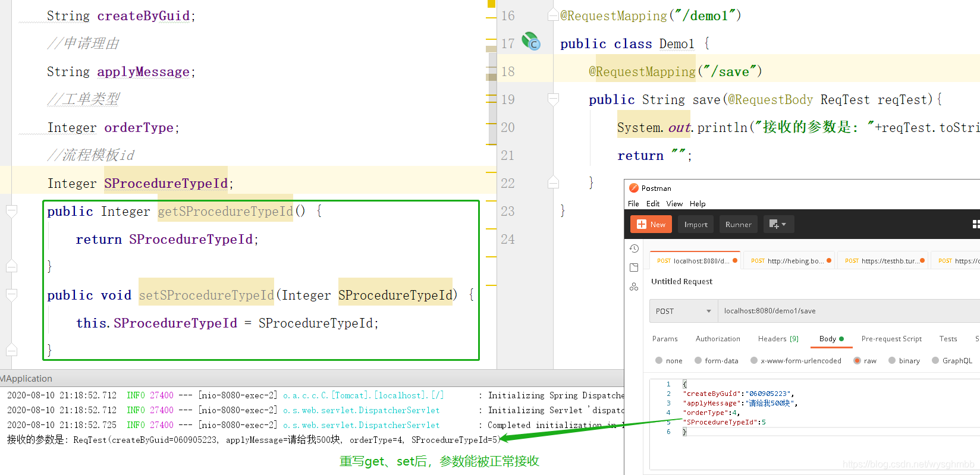Open Postman Collections sidebar icon
Viewport: 980px width, 475px height.
(634, 268)
